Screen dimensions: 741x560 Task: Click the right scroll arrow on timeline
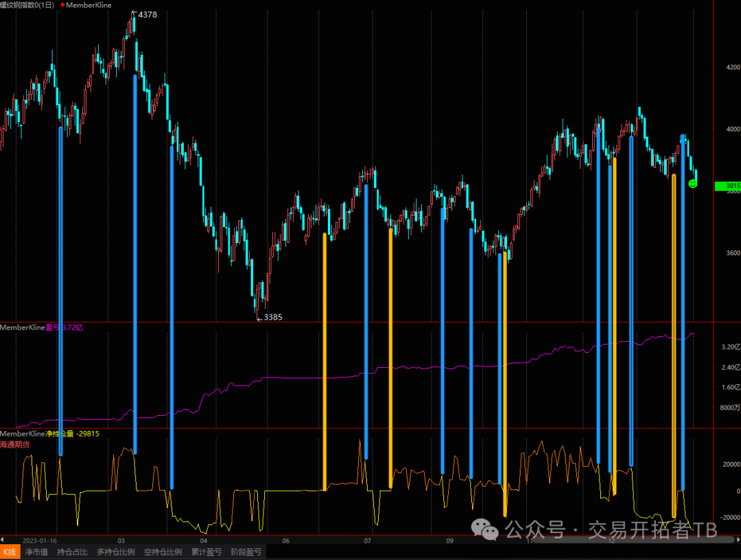[x=738, y=539]
